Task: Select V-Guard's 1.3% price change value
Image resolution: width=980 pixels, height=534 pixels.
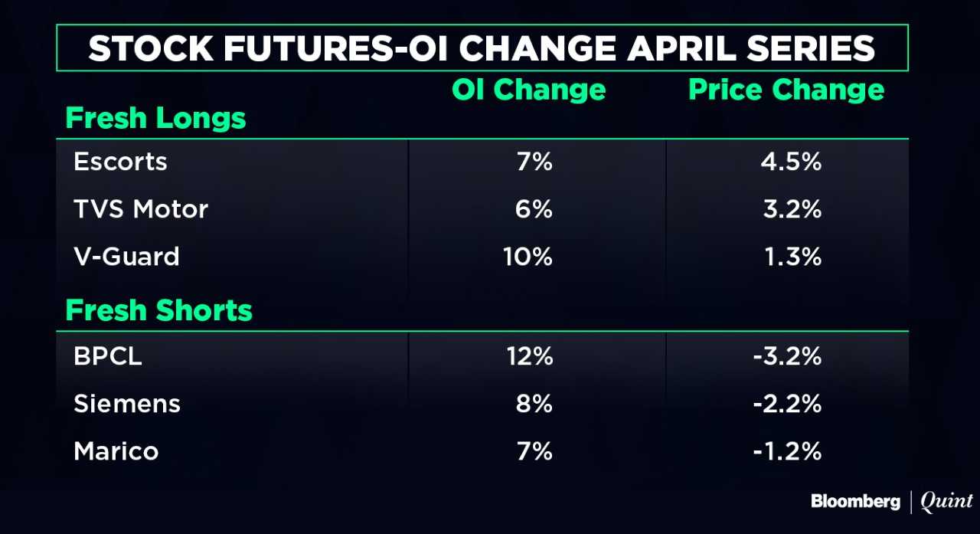Action: coord(792,256)
